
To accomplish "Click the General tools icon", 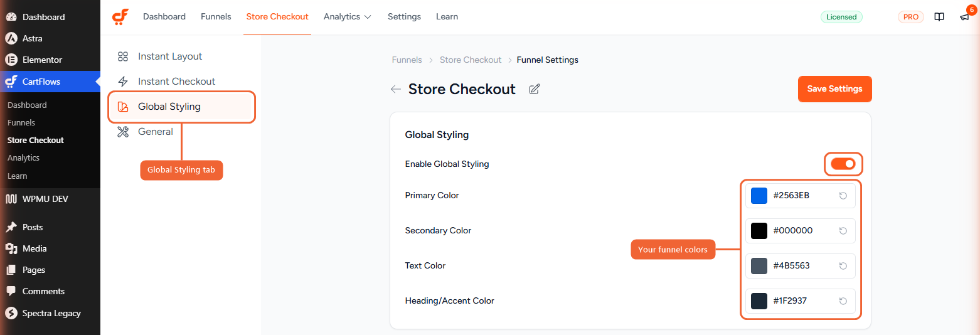I will [123, 132].
